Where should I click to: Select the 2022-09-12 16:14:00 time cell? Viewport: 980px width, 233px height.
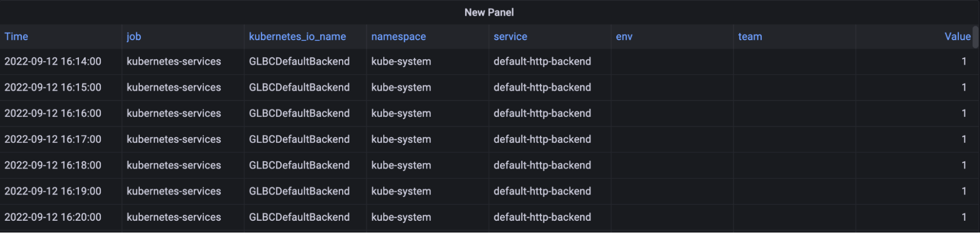click(x=53, y=61)
